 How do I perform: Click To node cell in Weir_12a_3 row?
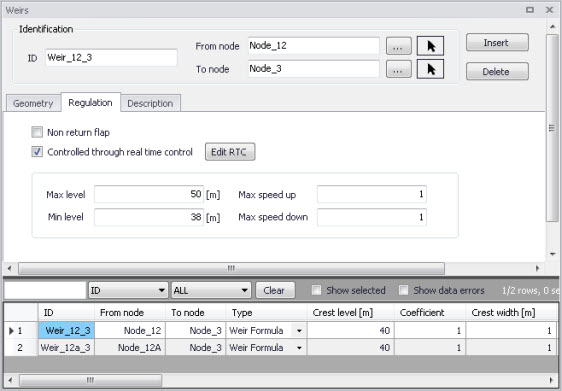point(195,347)
